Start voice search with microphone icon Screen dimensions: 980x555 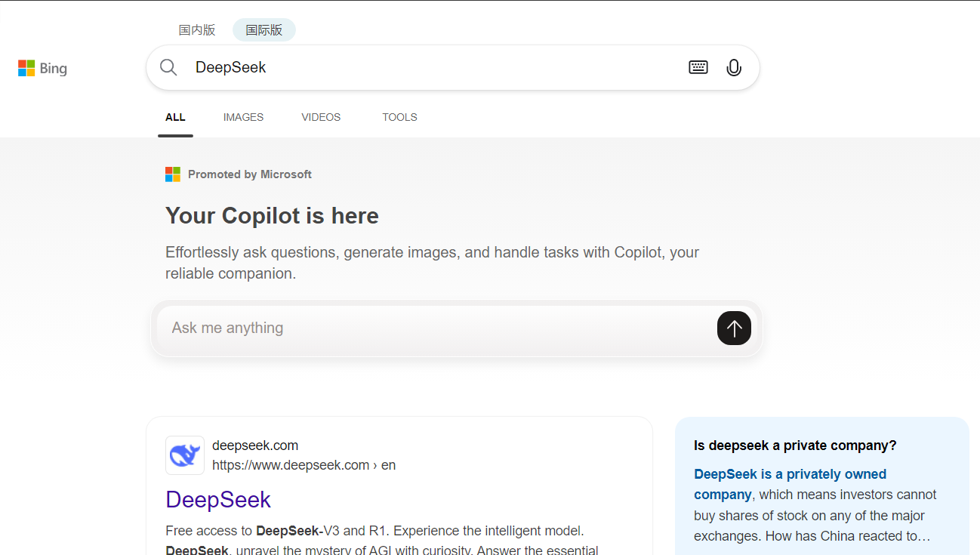pos(734,67)
